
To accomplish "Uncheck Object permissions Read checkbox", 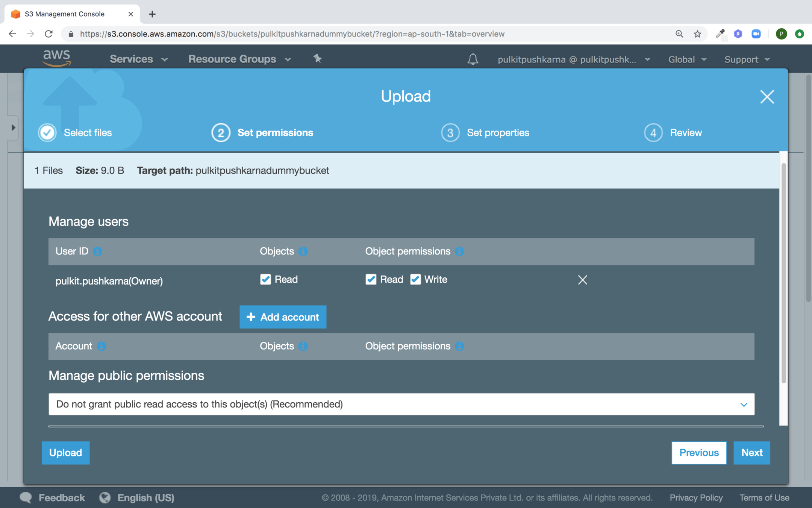I will (371, 279).
